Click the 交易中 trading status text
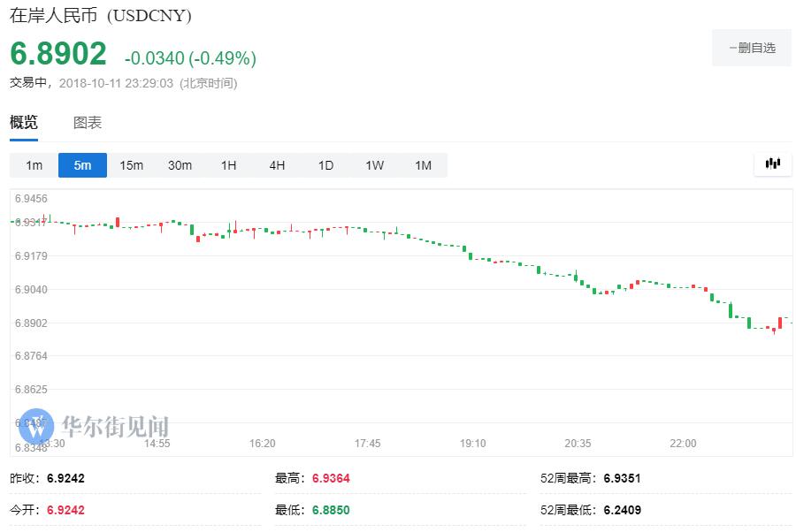 pos(28,83)
